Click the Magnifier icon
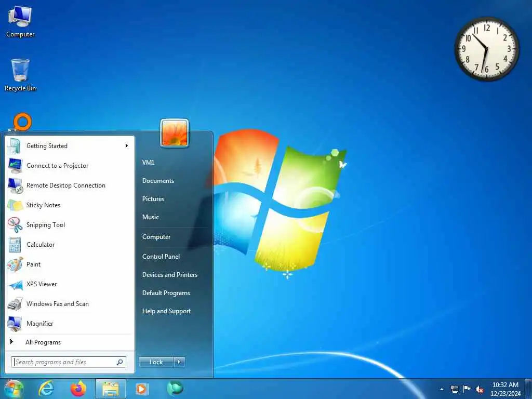The image size is (532, 399). pyautogui.click(x=15, y=324)
